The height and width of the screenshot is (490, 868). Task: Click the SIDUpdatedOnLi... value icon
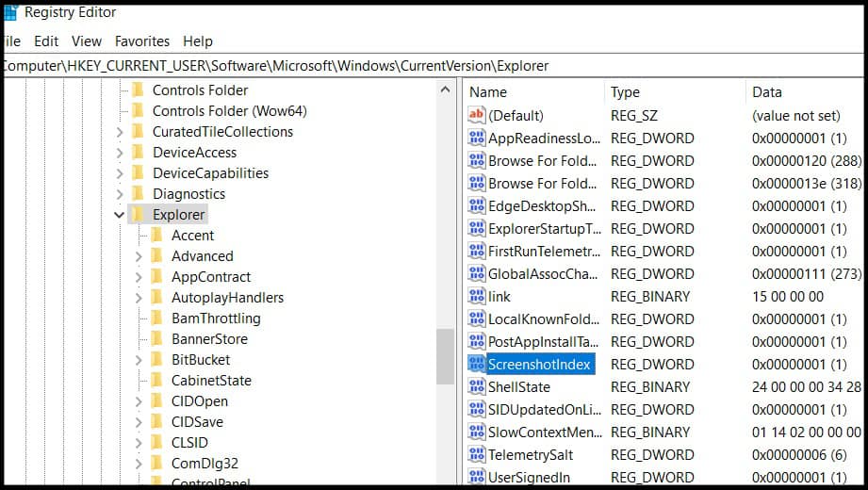pyautogui.click(x=476, y=409)
